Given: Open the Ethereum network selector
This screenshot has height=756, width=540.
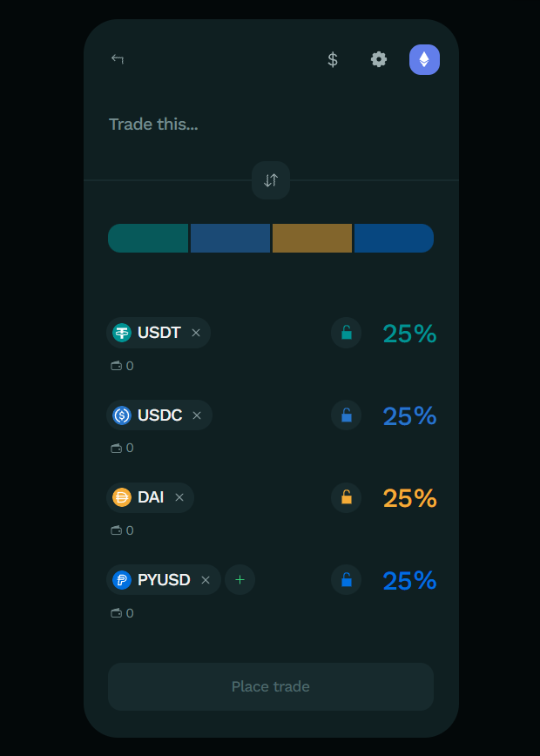Looking at the screenshot, I should coord(424,59).
